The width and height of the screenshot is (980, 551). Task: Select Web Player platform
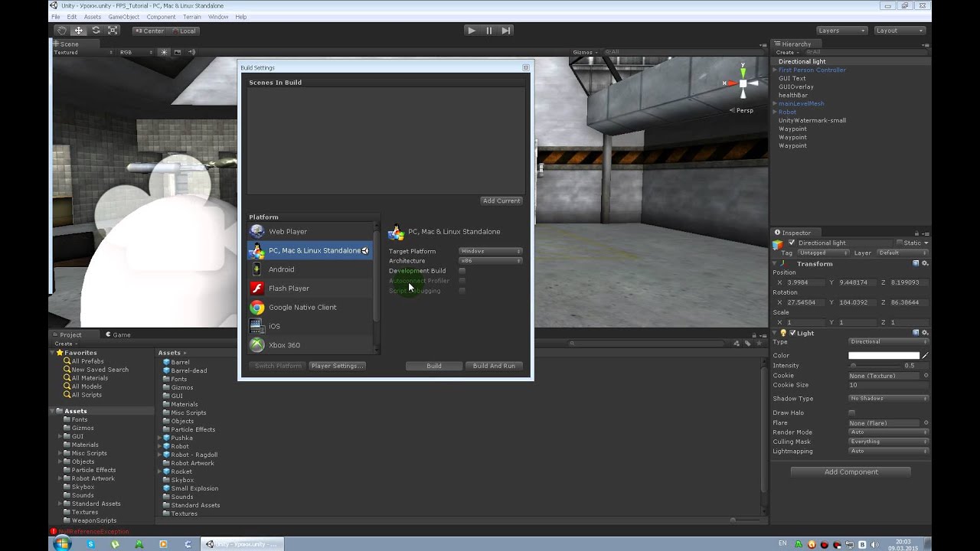point(310,231)
